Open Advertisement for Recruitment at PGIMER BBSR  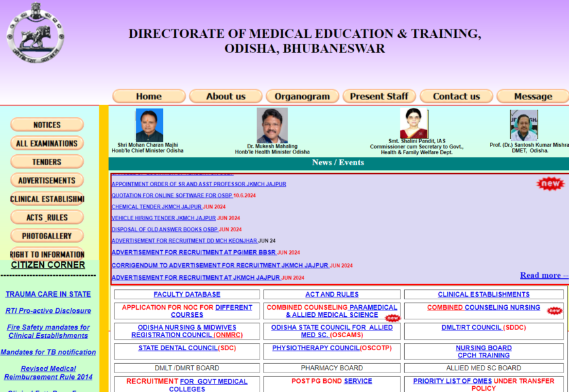(x=194, y=252)
